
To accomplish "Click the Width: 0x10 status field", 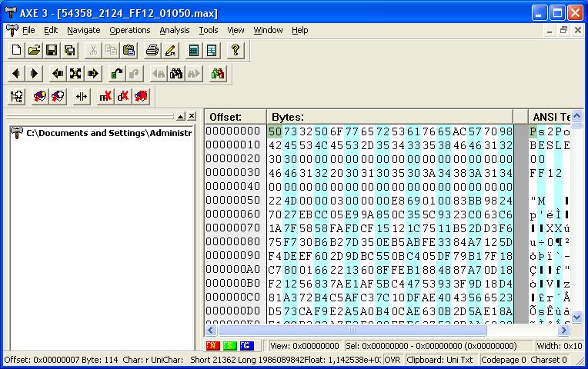I will point(559,346).
